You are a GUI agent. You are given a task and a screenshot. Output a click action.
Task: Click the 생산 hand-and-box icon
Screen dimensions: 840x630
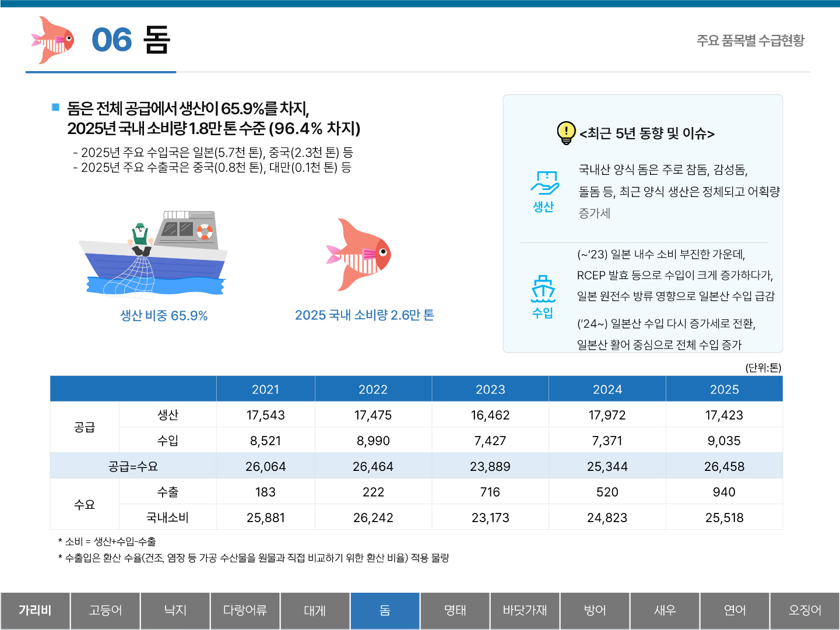click(x=544, y=182)
